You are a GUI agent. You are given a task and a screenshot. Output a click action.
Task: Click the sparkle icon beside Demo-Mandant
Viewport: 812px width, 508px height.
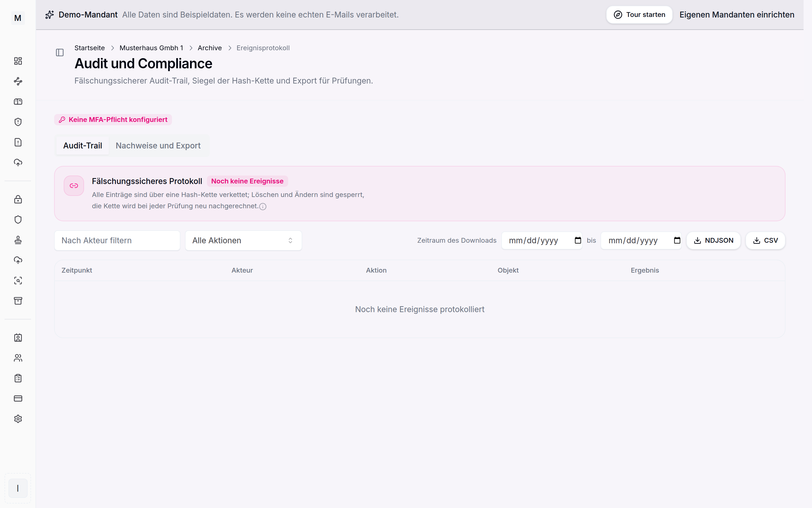pos(50,15)
